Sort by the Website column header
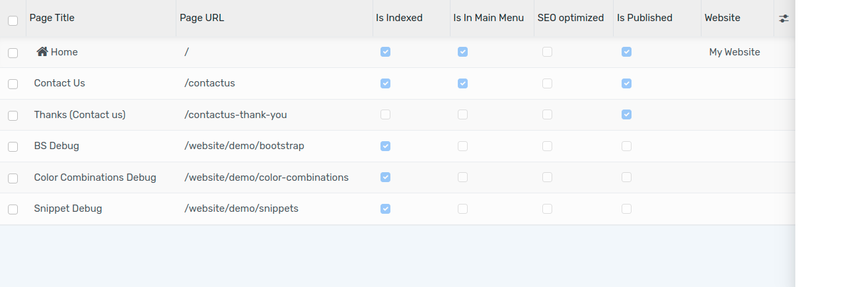The height and width of the screenshot is (287, 868). (x=723, y=18)
